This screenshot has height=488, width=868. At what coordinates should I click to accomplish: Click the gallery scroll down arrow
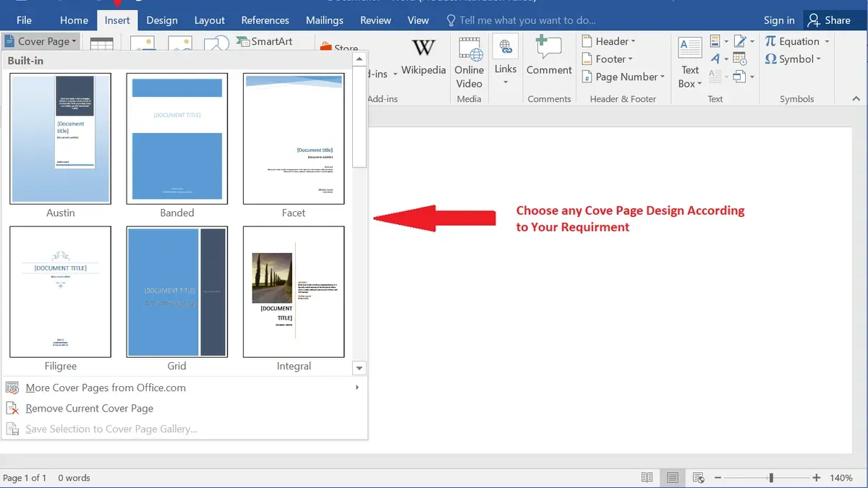(359, 368)
